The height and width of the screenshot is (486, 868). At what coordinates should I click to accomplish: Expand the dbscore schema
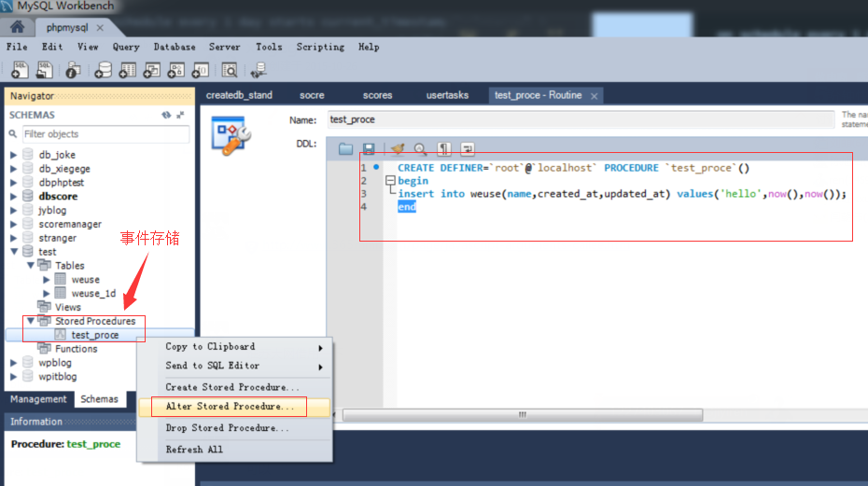point(14,197)
